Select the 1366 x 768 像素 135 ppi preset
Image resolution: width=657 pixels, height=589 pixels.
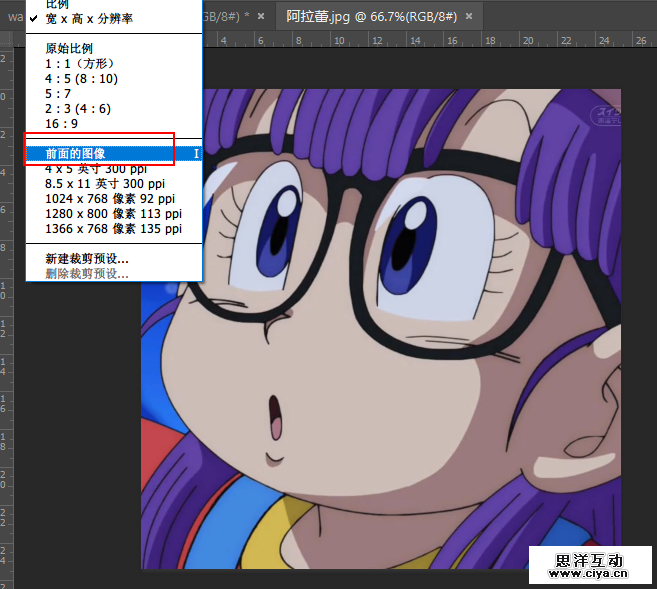pos(113,229)
